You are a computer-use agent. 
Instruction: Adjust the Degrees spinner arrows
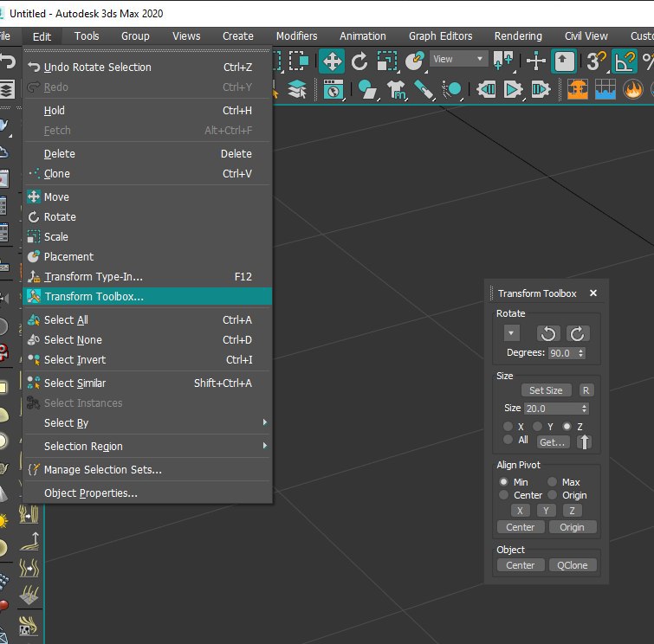tap(580, 353)
